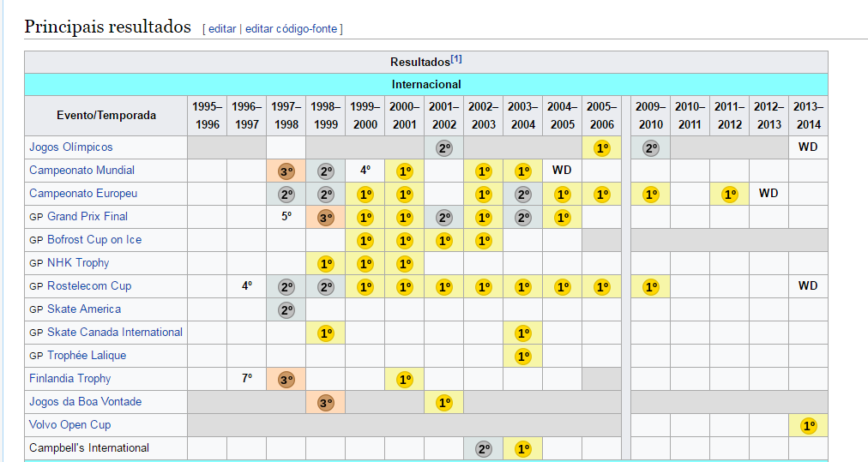Click the gold medal in the Trophée Lalique row

click(523, 356)
